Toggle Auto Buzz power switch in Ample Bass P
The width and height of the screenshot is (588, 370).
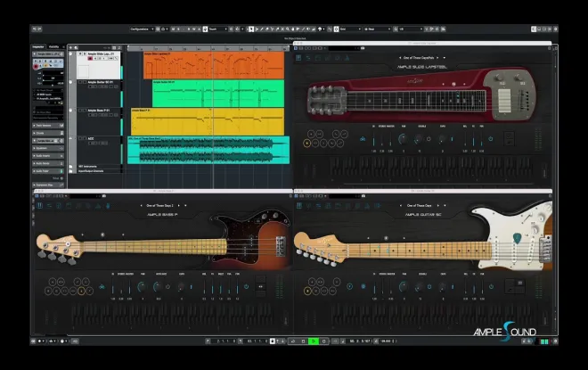tap(167, 286)
